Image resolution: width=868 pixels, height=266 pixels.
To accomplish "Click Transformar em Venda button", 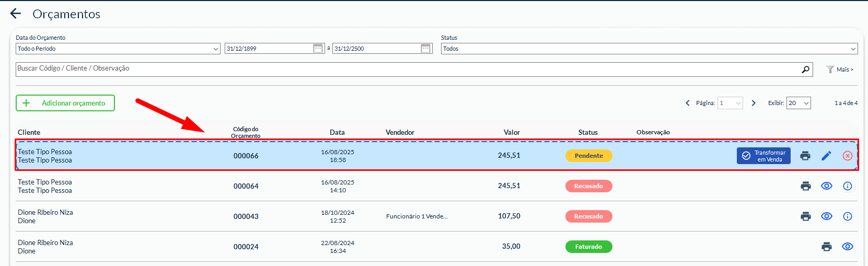I will pos(763,156).
